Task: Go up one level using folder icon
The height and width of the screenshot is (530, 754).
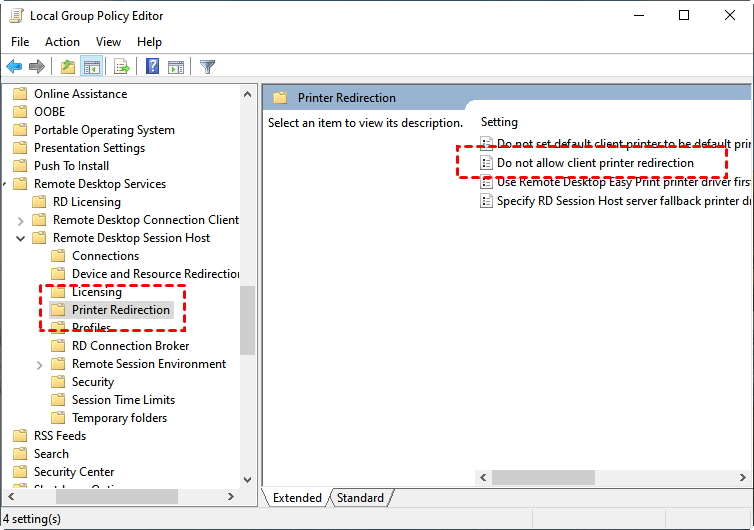Action: coord(67,67)
